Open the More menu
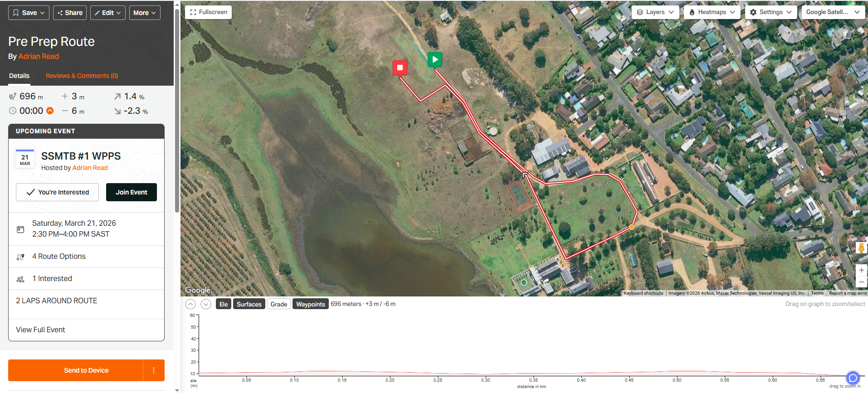This screenshot has width=868, height=393. tap(145, 13)
